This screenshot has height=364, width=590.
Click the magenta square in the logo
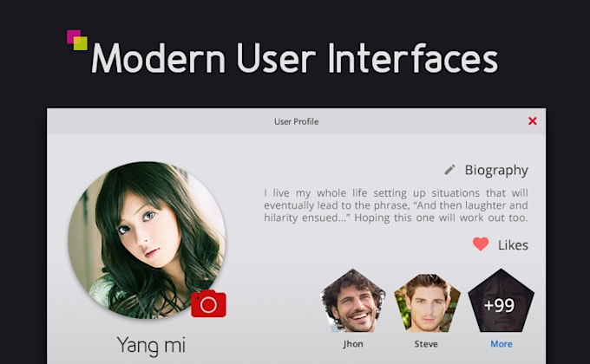[72, 35]
